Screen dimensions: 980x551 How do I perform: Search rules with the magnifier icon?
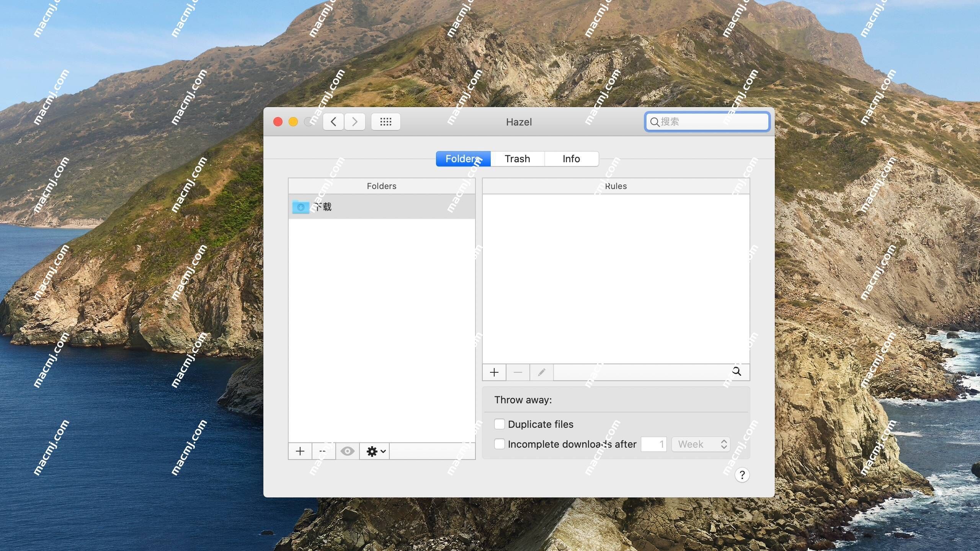pos(737,372)
